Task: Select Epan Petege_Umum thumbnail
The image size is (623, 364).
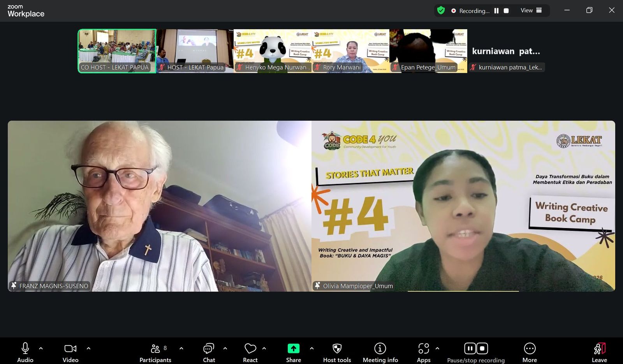Action: point(428,51)
